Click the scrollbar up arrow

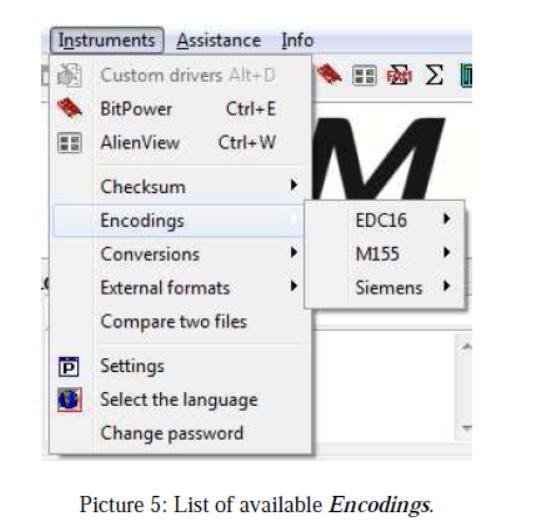[x=466, y=346]
